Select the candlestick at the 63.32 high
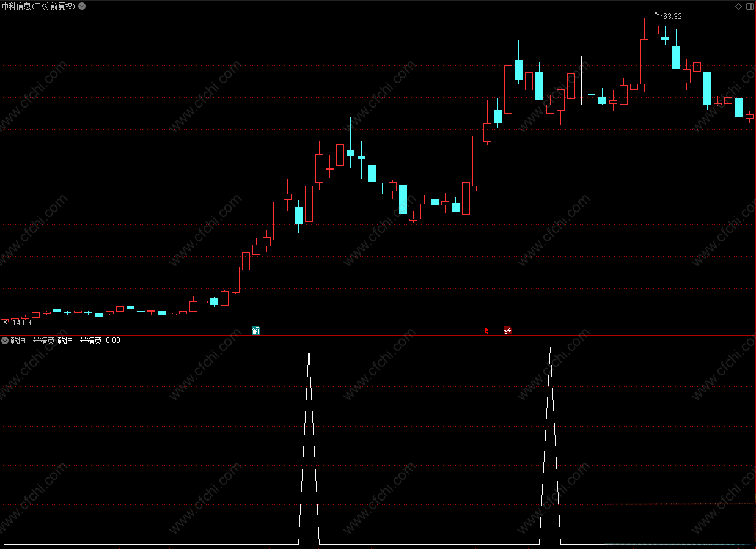The image size is (756, 549). coord(655,29)
